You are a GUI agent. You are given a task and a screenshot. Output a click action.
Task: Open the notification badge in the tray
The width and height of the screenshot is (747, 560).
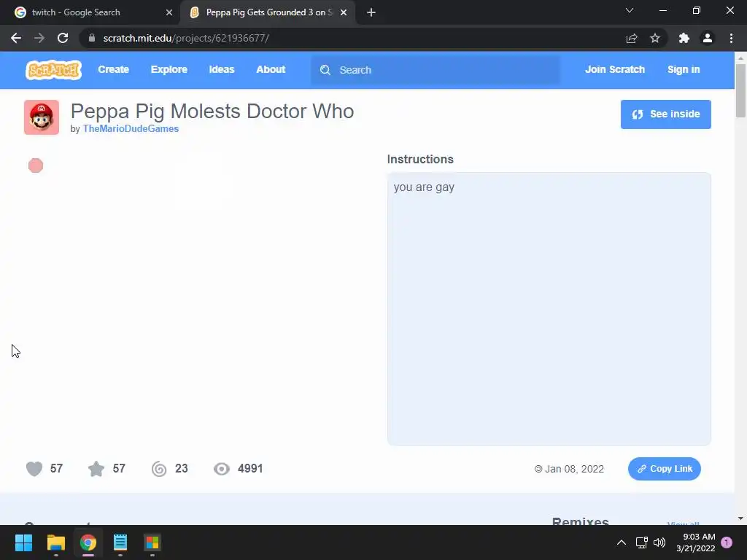(727, 542)
